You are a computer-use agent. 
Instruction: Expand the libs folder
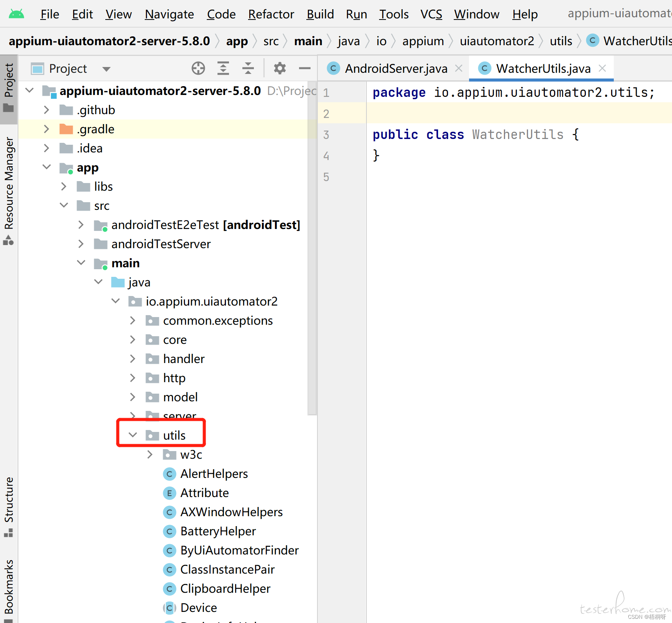click(64, 186)
